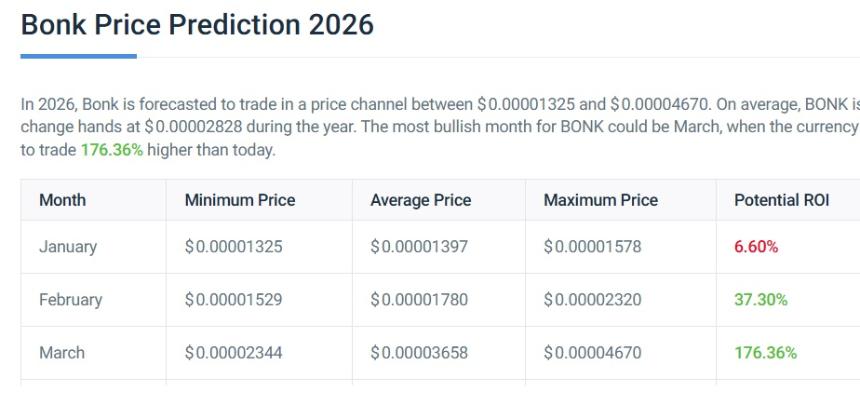The image size is (860, 418).
Task: Click the Maximum Price column header
Action: pyautogui.click(x=601, y=200)
